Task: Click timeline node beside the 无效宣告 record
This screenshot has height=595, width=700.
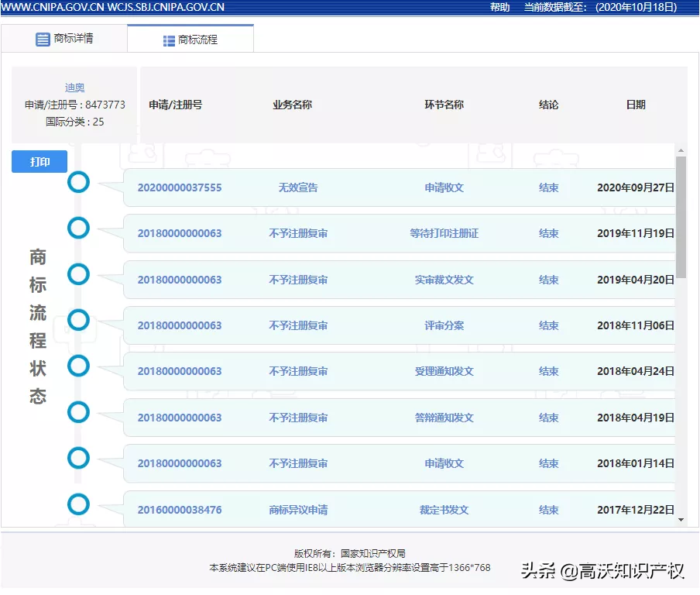Action: (x=78, y=182)
